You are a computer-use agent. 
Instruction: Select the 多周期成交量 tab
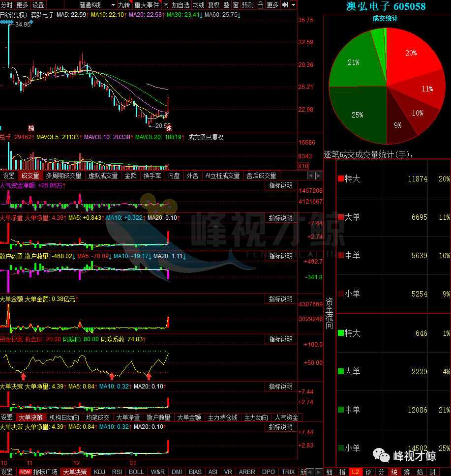pyautogui.click(x=63, y=176)
